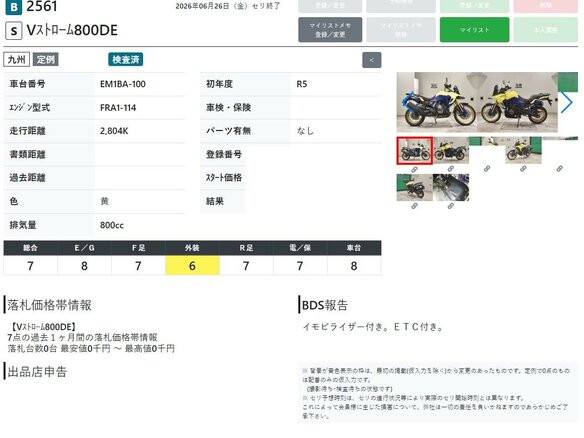Screen dimensions: 584x438
Task: Click the large main bike photo
Action: coord(477,102)
